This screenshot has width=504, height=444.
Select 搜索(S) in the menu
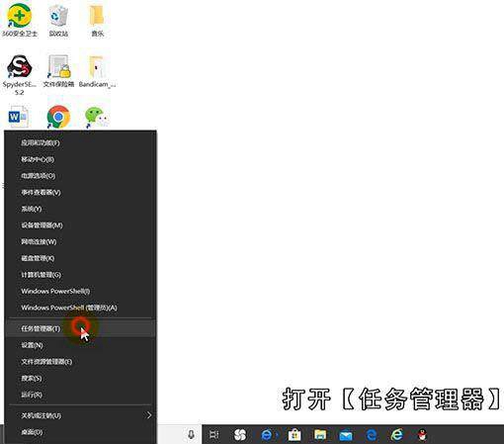click(x=80, y=378)
